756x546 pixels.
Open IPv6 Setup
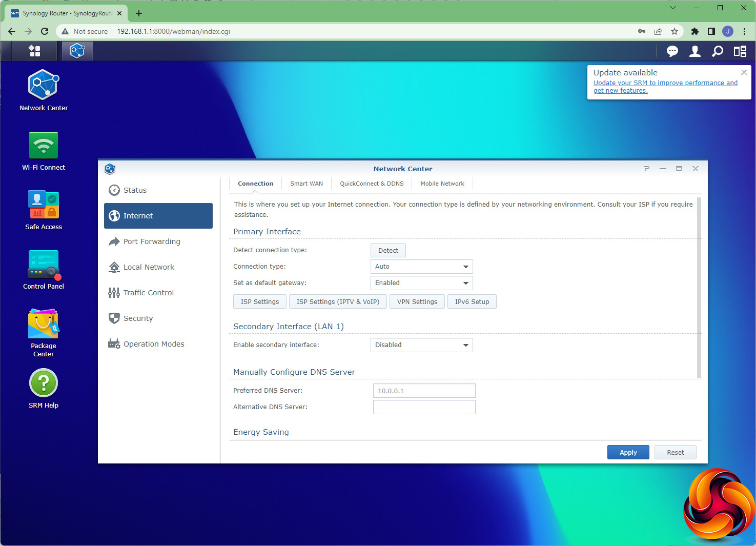472,301
